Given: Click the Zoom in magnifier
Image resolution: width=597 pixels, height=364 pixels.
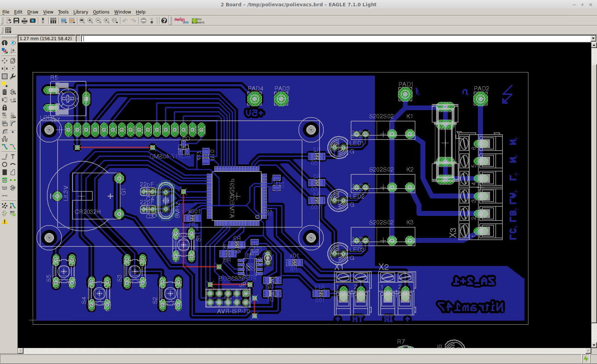Looking at the screenshot, I should 90,21.
